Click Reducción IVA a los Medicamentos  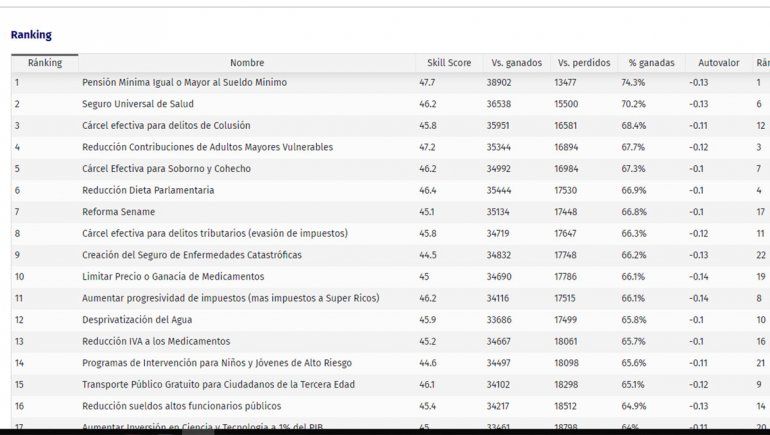(x=156, y=341)
